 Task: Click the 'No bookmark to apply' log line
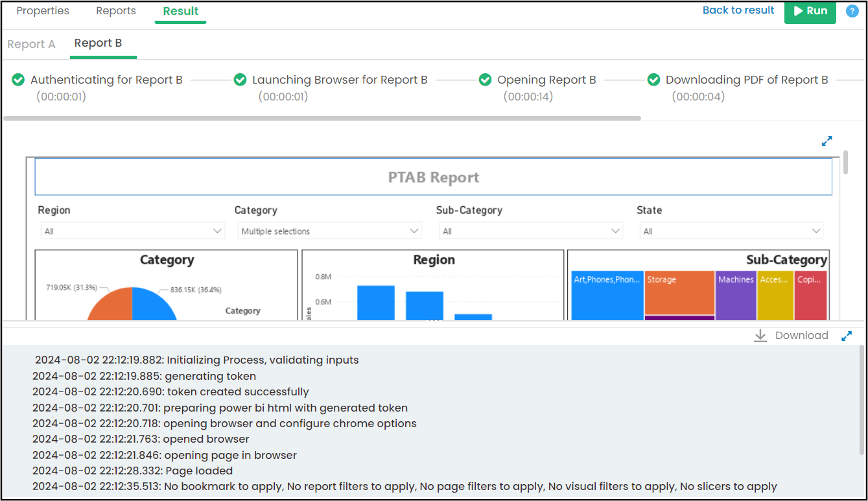pyautogui.click(x=405, y=487)
